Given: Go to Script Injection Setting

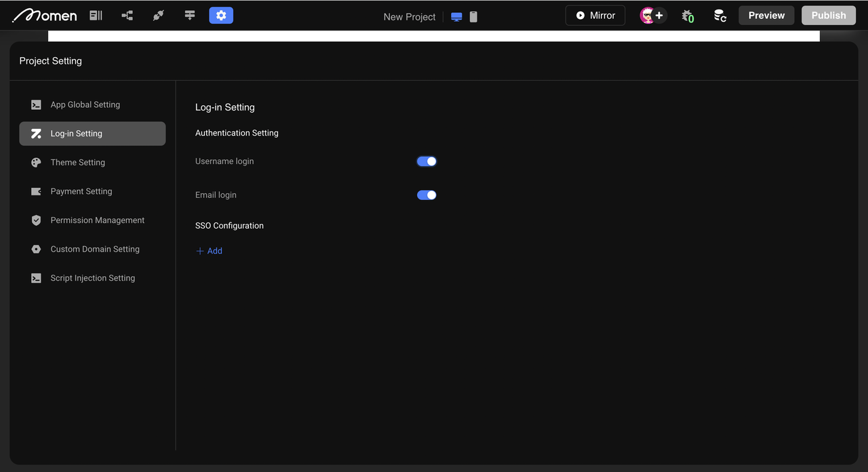Looking at the screenshot, I should (x=92, y=278).
